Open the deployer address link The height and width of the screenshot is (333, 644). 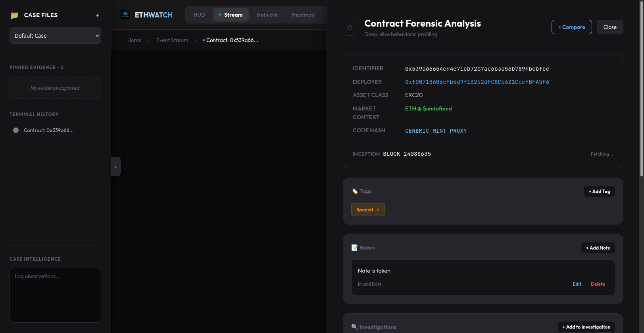point(477,82)
